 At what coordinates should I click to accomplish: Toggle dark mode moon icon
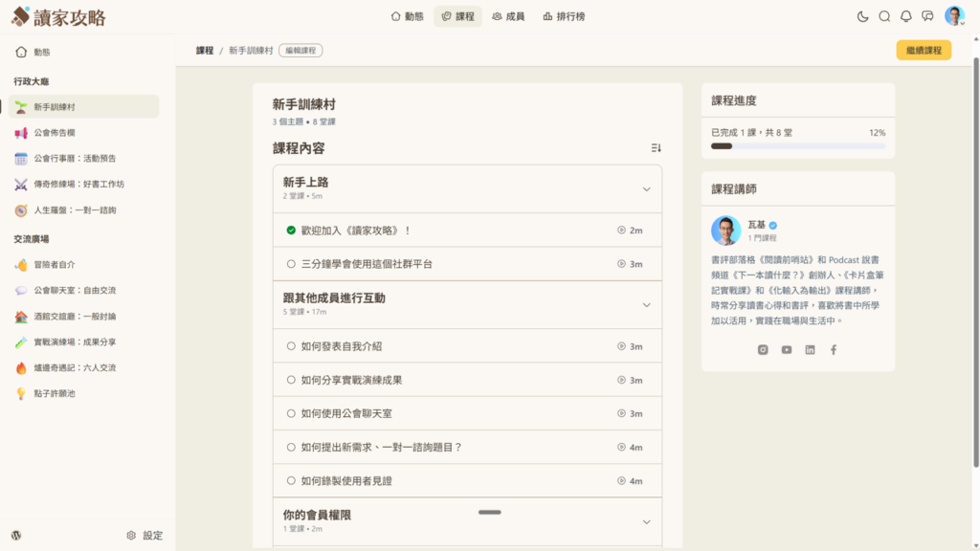pos(861,16)
